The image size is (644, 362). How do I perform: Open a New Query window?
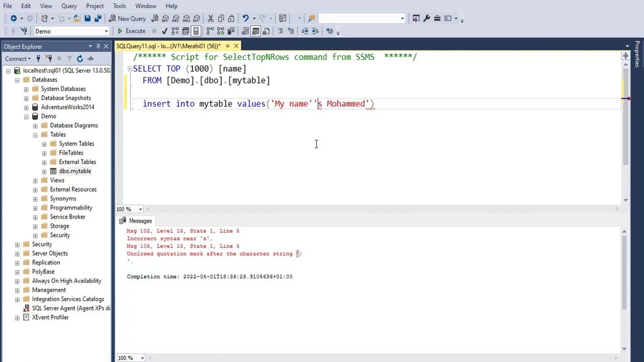(x=127, y=19)
